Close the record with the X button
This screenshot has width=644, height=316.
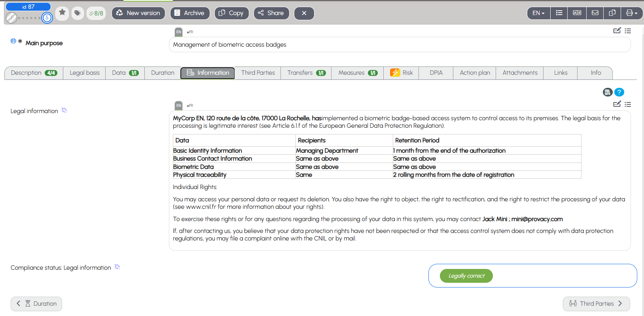coord(304,13)
